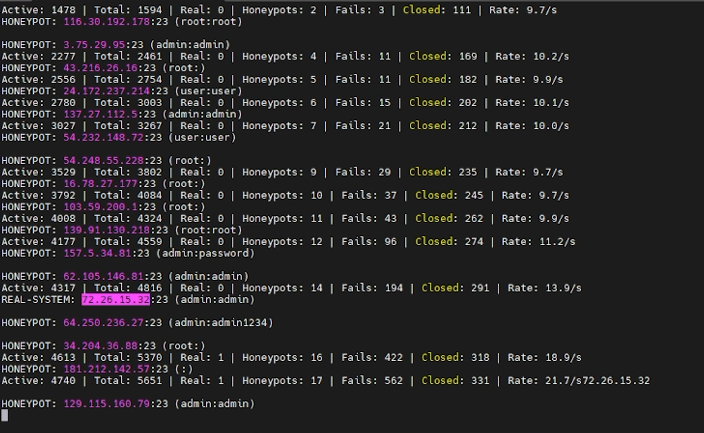
Task: Click honeypot IP 64.250.236.27
Action: 104,323
